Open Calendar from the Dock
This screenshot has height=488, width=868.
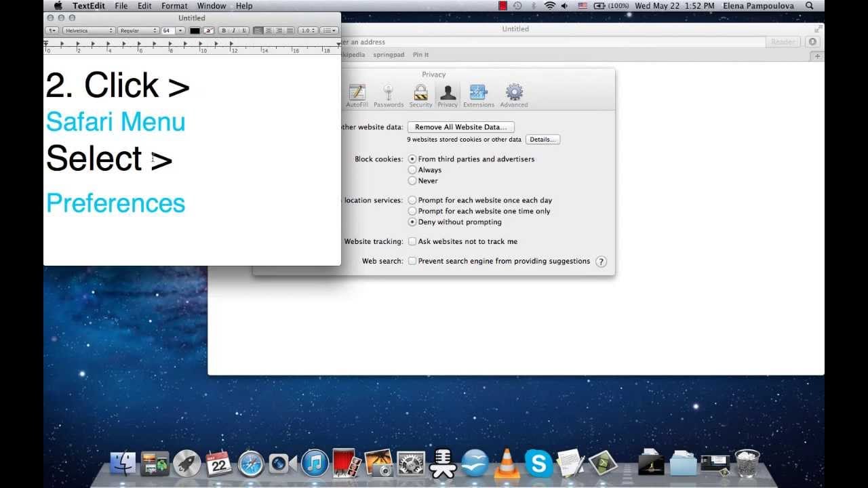(x=218, y=464)
